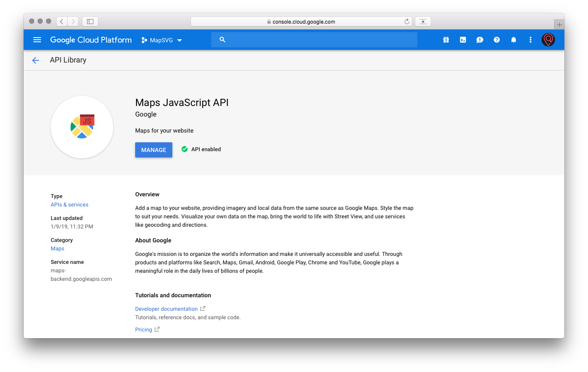The height and width of the screenshot is (372, 588).
Task: Click the 'Maps for your website' text
Action: point(164,131)
